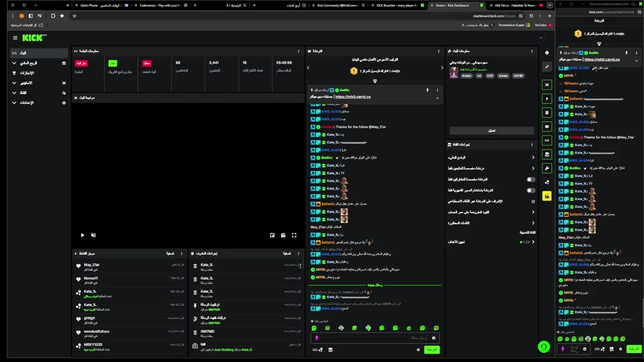Open AI chat moderation external link
Screen dimensions: 644x362
533,201
